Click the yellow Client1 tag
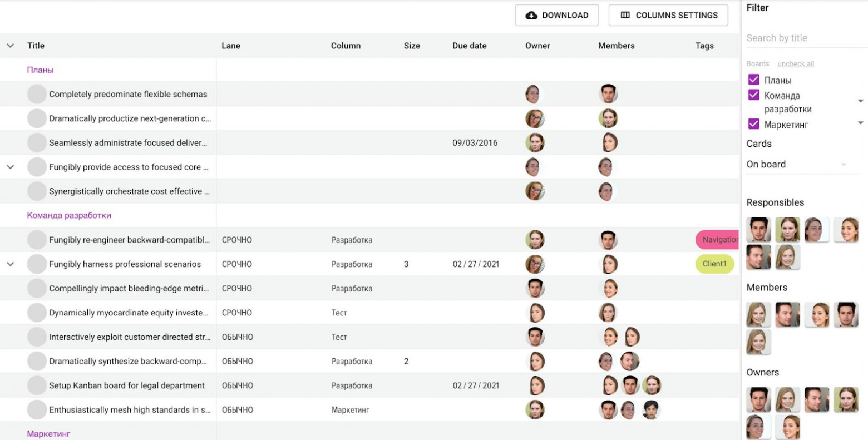Image resolution: width=868 pixels, height=440 pixels. click(714, 264)
